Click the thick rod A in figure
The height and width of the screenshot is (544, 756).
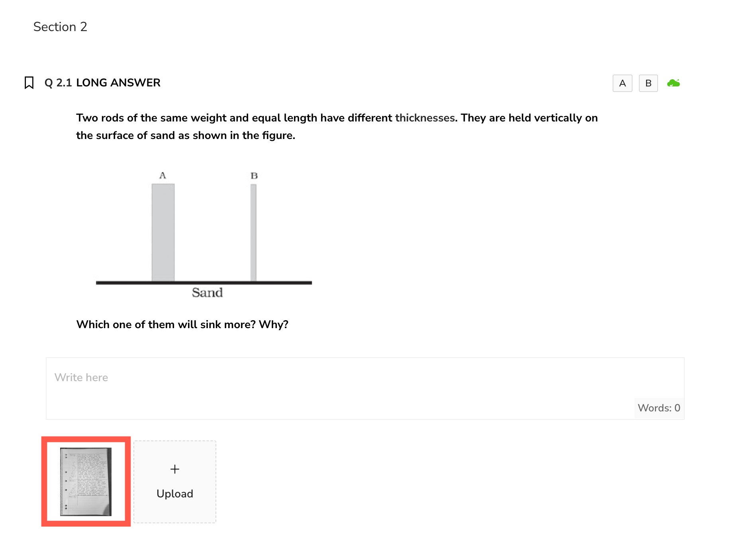(163, 232)
